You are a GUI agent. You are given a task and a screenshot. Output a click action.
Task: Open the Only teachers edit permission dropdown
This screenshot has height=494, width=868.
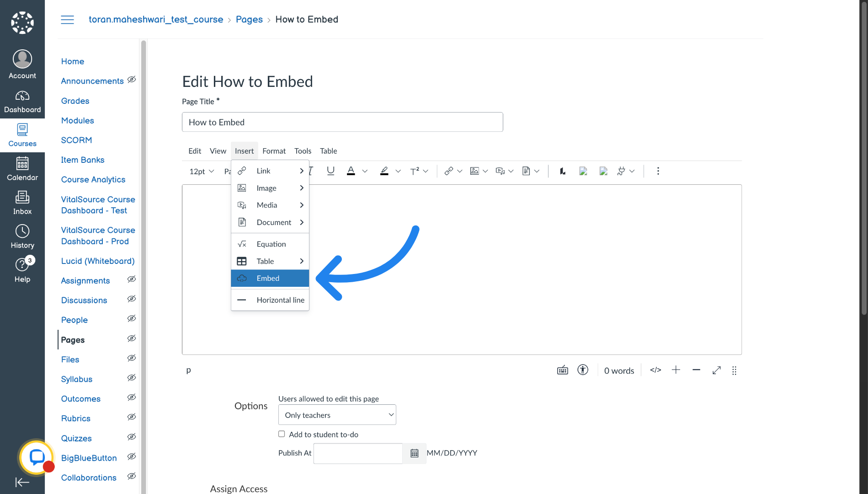[337, 415]
